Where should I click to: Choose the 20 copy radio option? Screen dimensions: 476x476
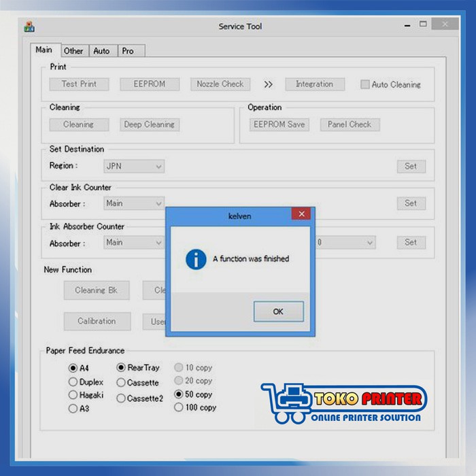[x=178, y=380]
